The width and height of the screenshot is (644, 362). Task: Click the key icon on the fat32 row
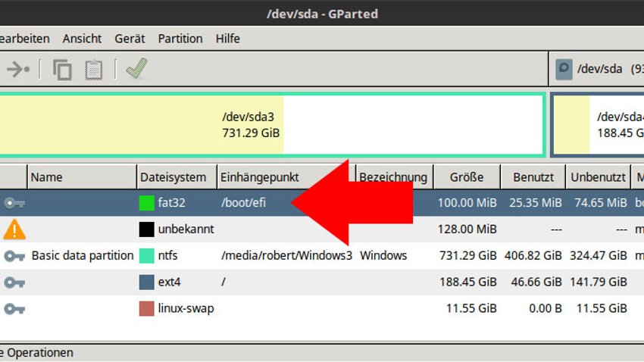pyautogui.click(x=14, y=203)
